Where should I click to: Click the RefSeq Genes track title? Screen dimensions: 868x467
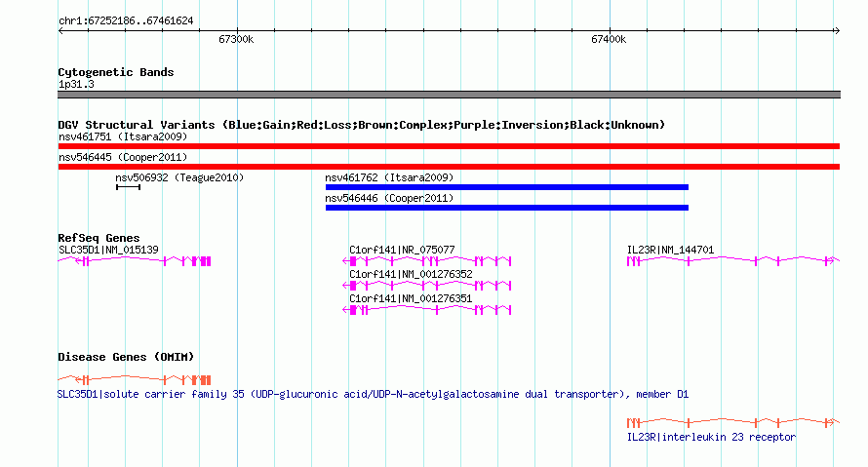pyautogui.click(x=99, y=238)
